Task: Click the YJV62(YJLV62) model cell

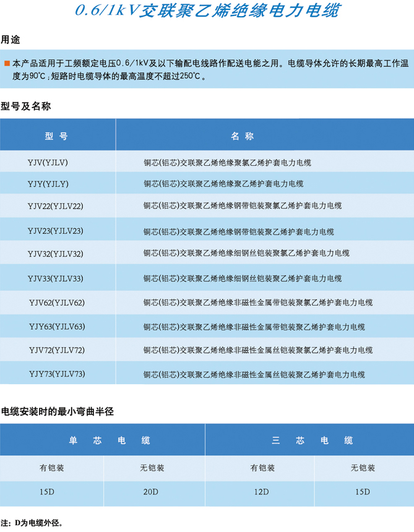Action: coord(56,302)
